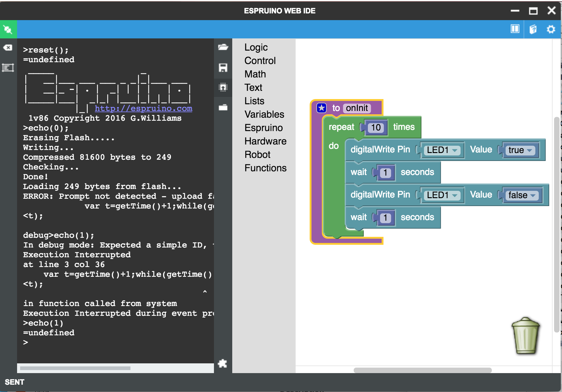Open the Hardware block category
Image resolution: width=562 pixels, height=392 pixels.
coord(265,141)
